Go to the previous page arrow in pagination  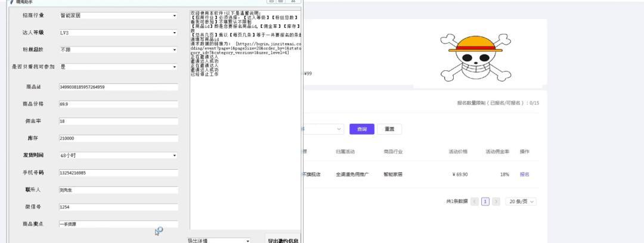pos(475,201)
